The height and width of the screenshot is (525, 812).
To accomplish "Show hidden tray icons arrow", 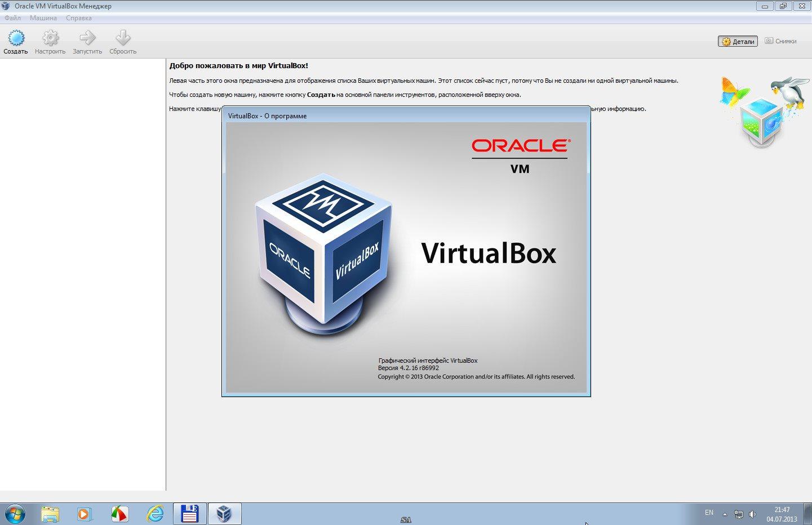I will pos(725,514).
